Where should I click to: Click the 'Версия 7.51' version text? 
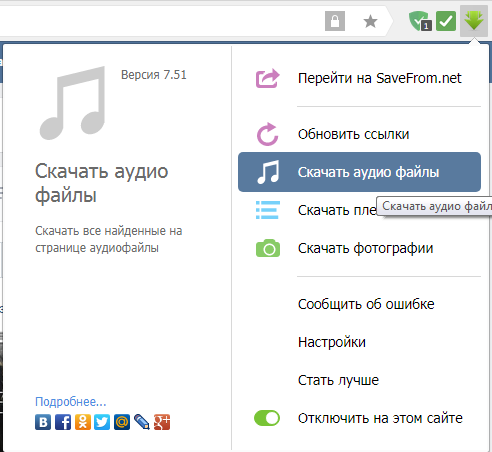click(x=154, y=75)
